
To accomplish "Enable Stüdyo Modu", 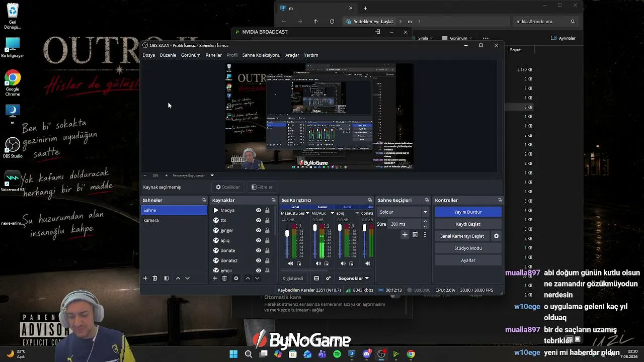I will [468, 248].
